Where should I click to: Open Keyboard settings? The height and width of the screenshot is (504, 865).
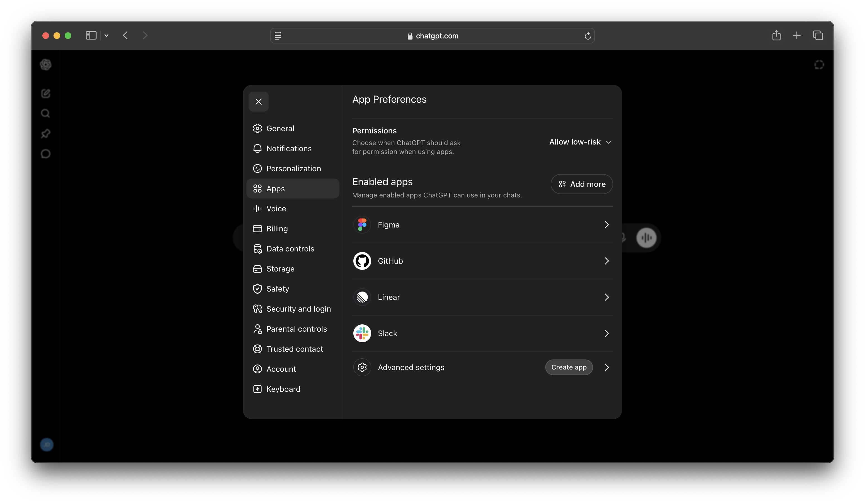pos(293,389)
